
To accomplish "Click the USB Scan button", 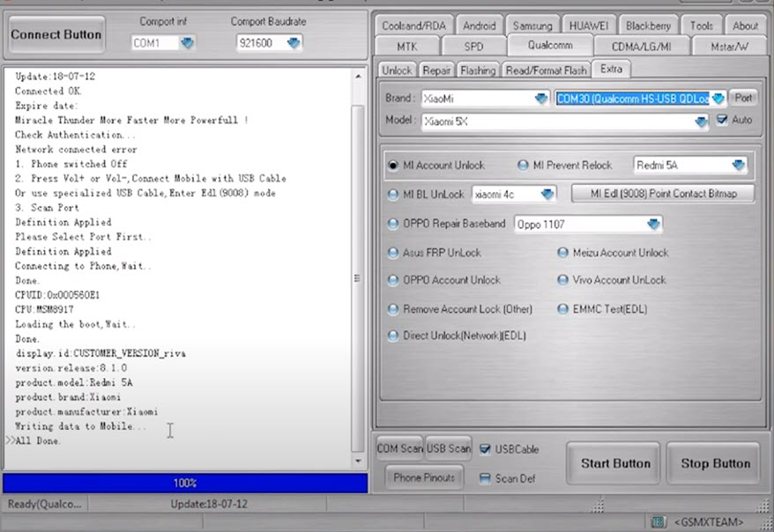I will tap(448, 448).
